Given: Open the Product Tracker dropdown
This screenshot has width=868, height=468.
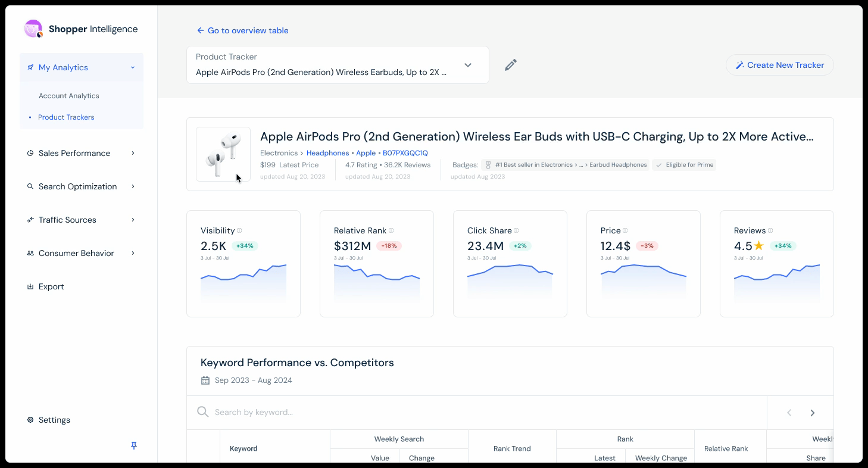Looking at the screenshot, I should pyautogui.click(x=338, y=65).
